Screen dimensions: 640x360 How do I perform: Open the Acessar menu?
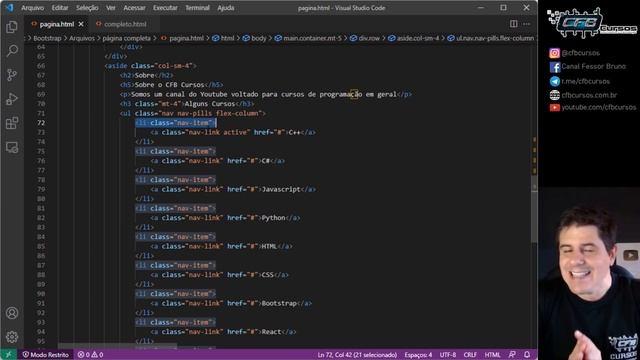[x=134, y=8]
